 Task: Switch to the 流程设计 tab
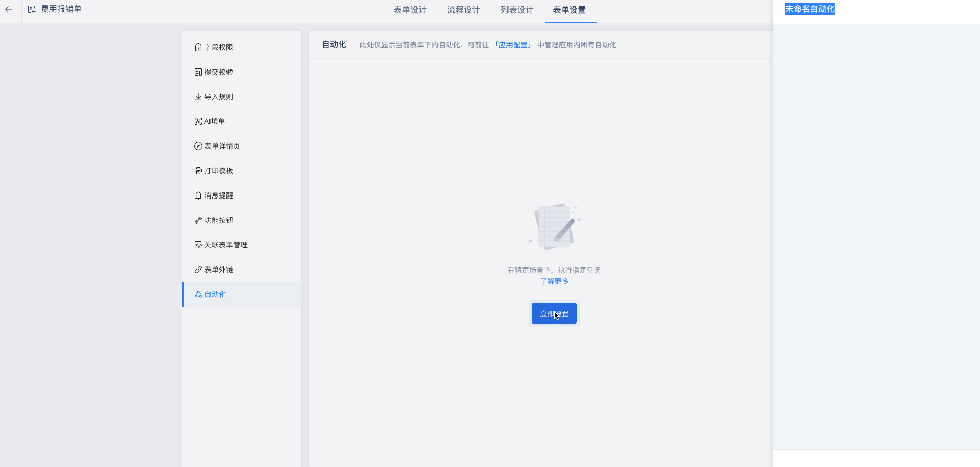[463, 10]
